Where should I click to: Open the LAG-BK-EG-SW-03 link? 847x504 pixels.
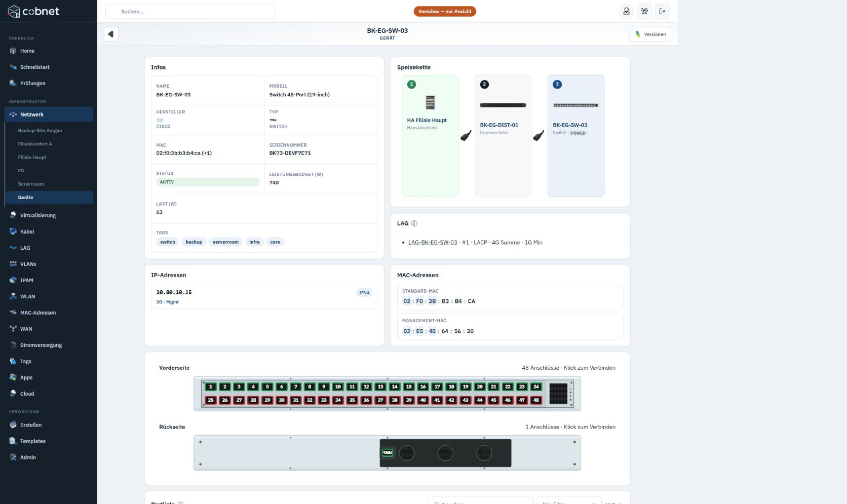[x=433, y=243]
